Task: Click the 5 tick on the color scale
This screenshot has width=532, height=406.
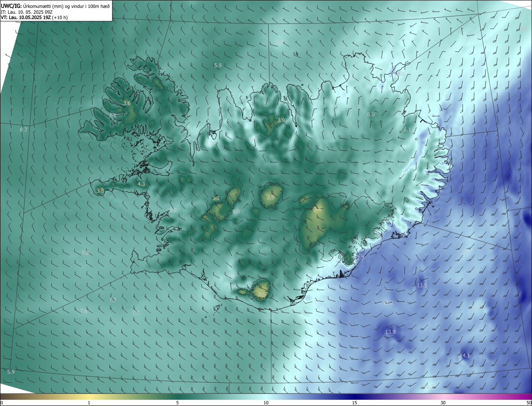Action: click(x=177, y=403)
